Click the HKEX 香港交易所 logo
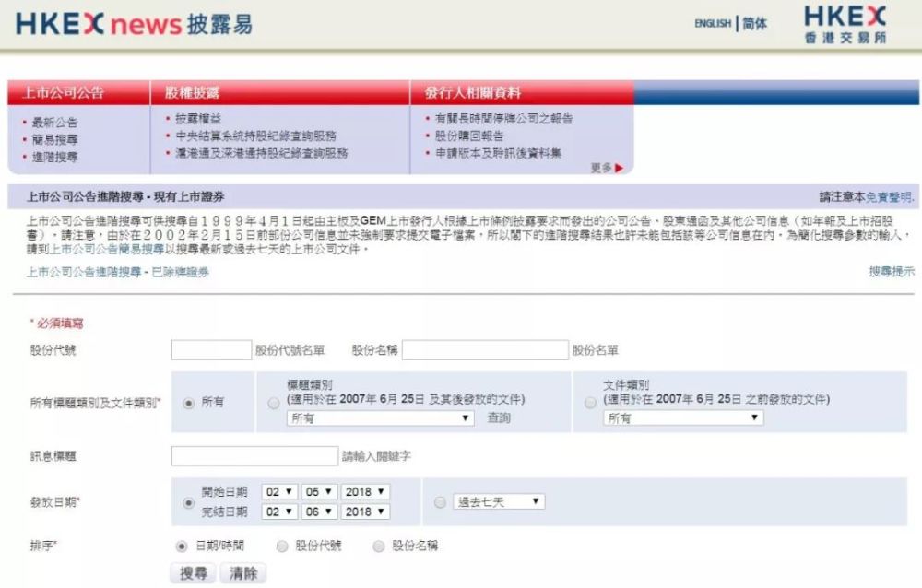The width and height of the screenshot is (922, 588). click(845, 24)
